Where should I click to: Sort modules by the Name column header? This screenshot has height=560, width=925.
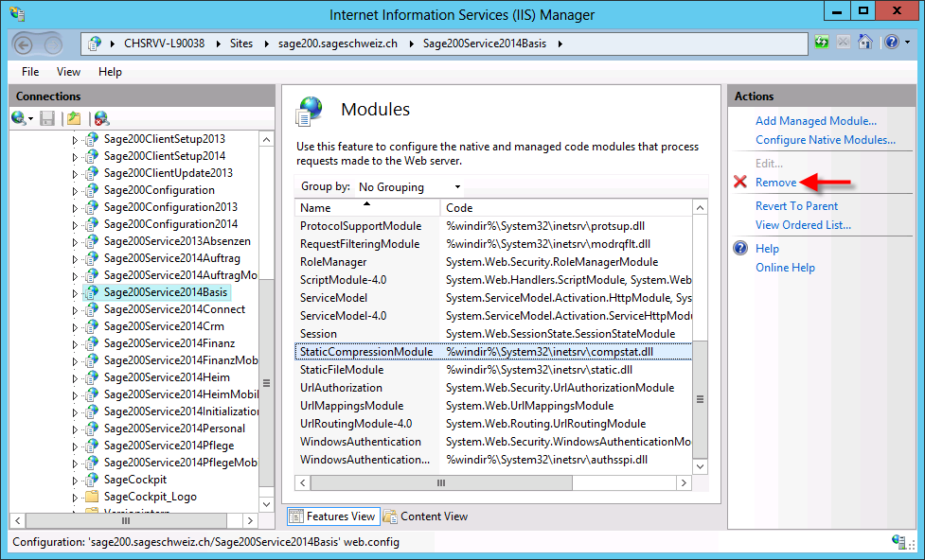pos(366,207)
